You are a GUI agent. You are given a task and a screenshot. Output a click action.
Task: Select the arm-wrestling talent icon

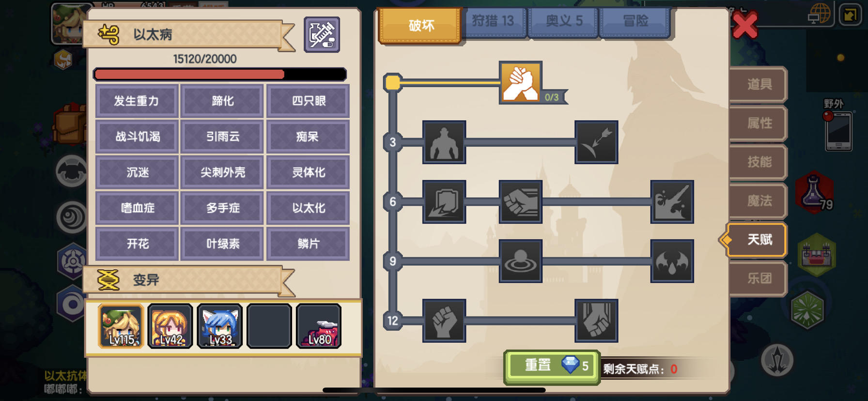pos(520,82)
